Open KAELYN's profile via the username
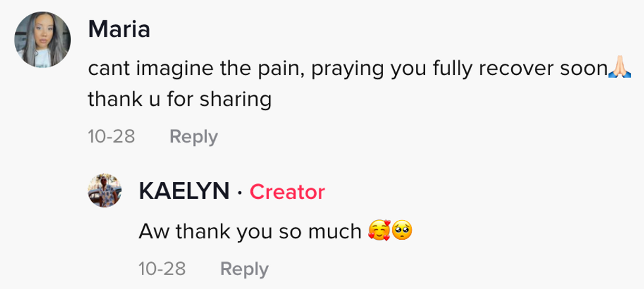 pyautogui.click(x=184, y=192)
